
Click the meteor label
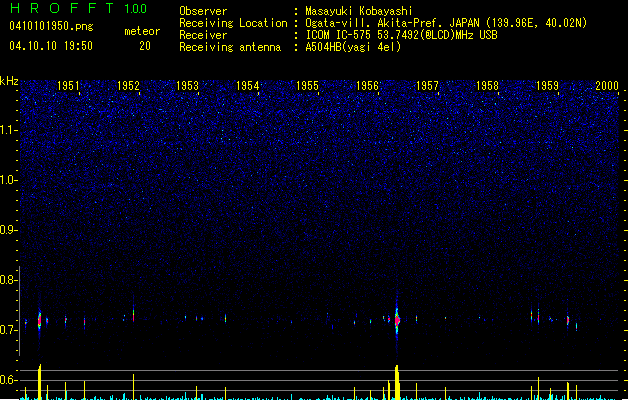(x=142, y=31)
